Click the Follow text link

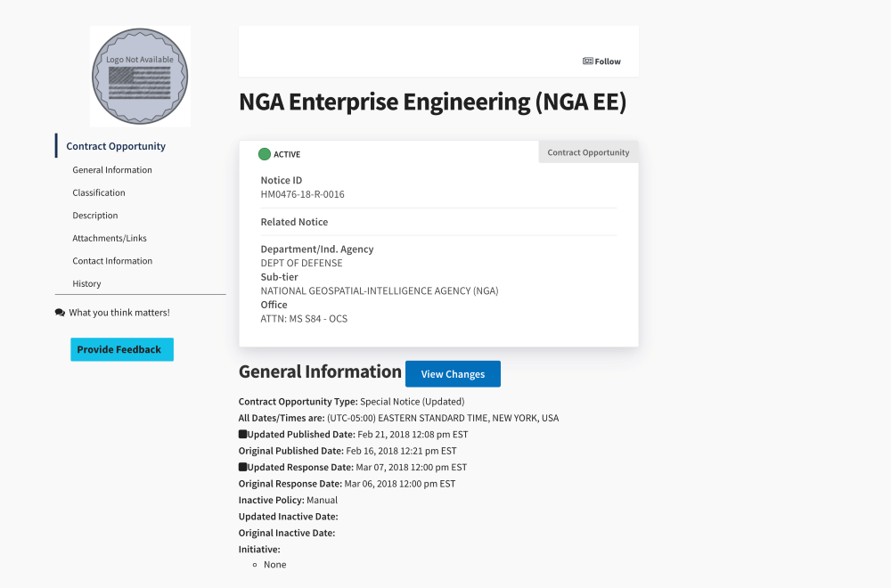608,61
